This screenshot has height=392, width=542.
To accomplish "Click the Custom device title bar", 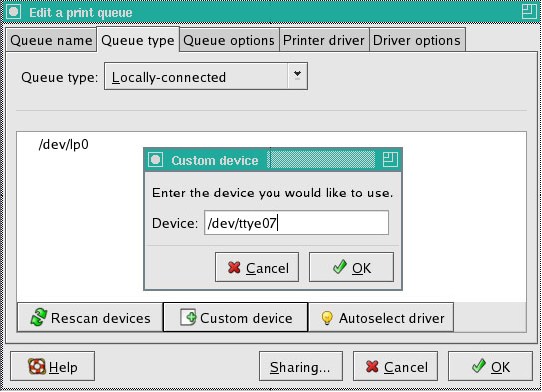I will (273, 160).
